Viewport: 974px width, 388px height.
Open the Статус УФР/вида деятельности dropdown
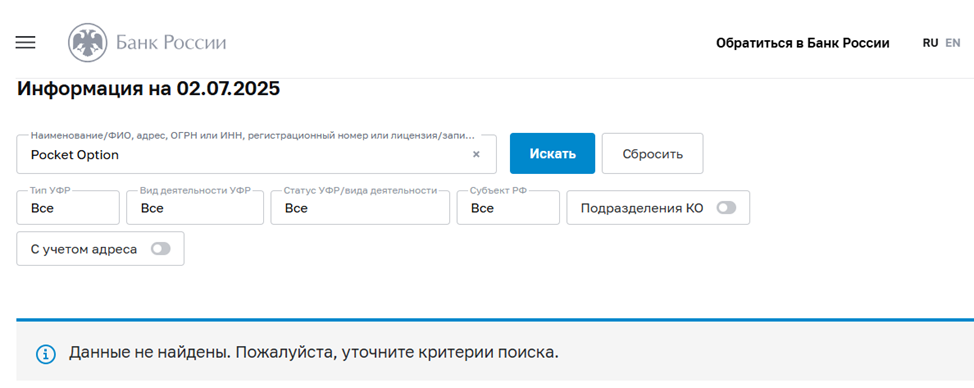pos(360,207)
